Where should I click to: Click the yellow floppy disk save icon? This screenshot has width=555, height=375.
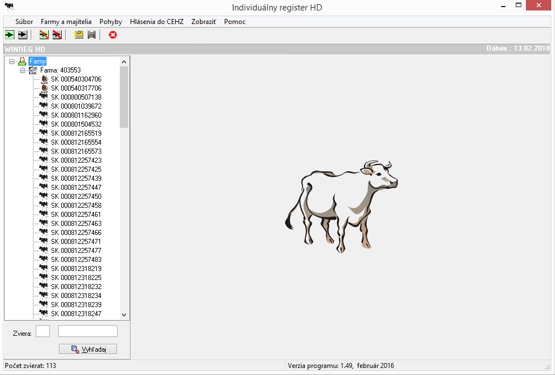(x=79, y=35)
